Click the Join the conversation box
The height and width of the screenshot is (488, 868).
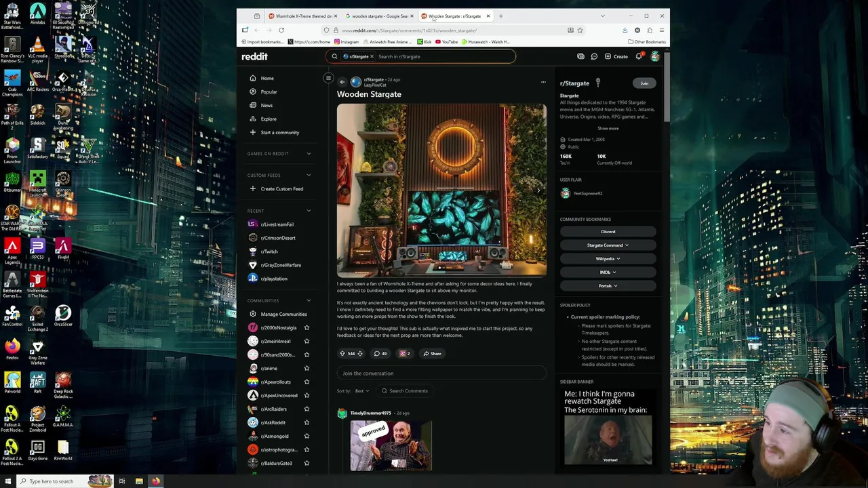pyautogui.click(x=441, y=373)
